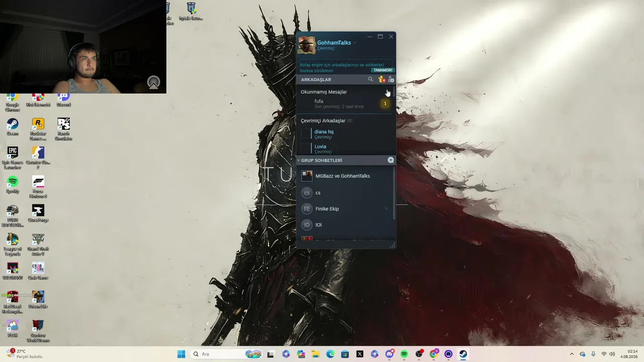
Task: Select the Google Chrome desktop shortcut
Action: coord(13,103)
